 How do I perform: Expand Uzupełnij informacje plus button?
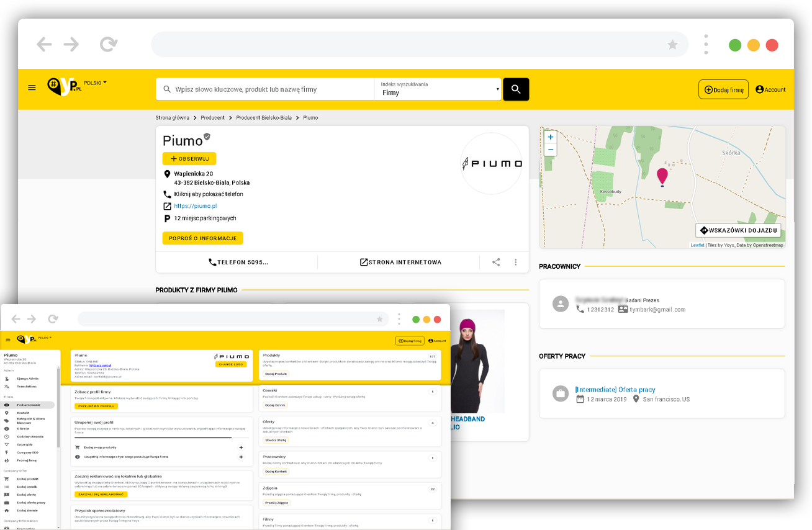(241, 457)
